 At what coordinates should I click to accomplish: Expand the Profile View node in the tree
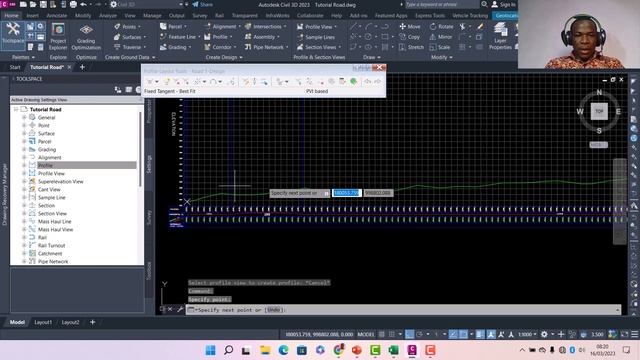pos(24,173)
